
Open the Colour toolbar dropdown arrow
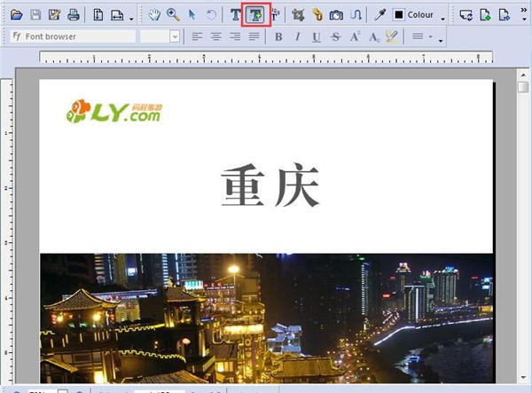tap(442, 19)
